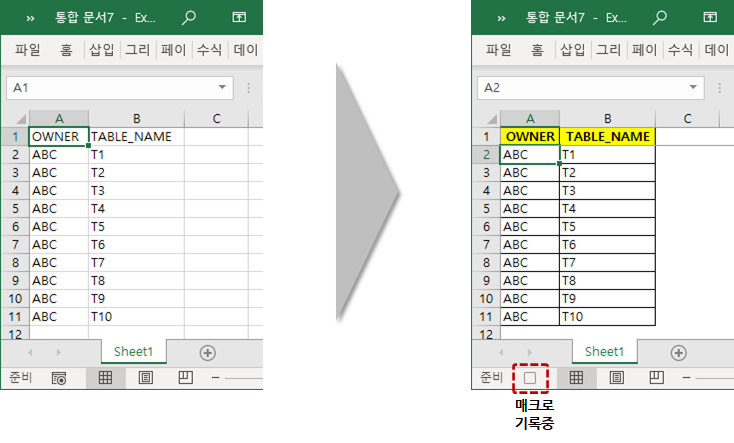Open ribbon display options in the A2 window

[x=710, y=18]
